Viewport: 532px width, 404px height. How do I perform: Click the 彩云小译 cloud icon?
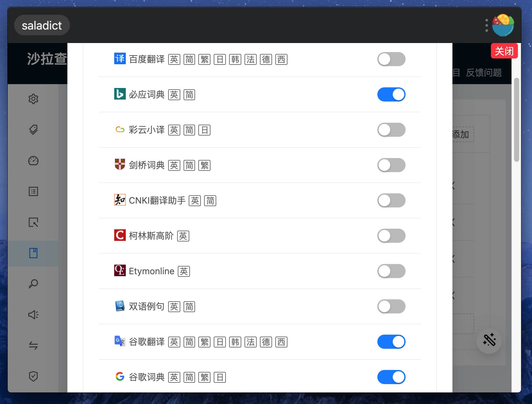tap(120, 129)
